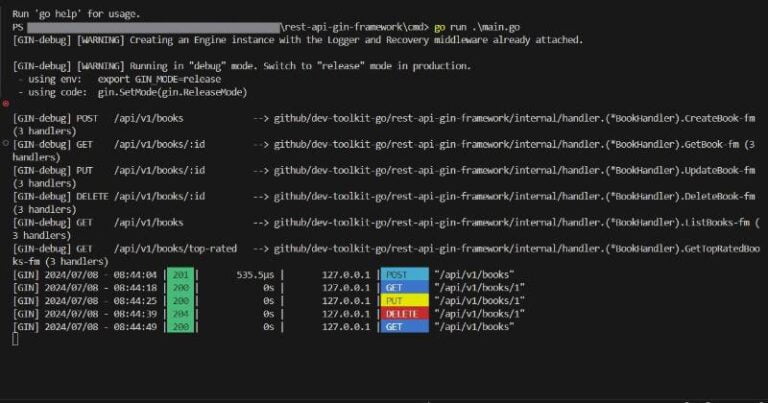Click the timestamp 08:44:25
This screenshot has height=403, width=768.
pos(135,301)
